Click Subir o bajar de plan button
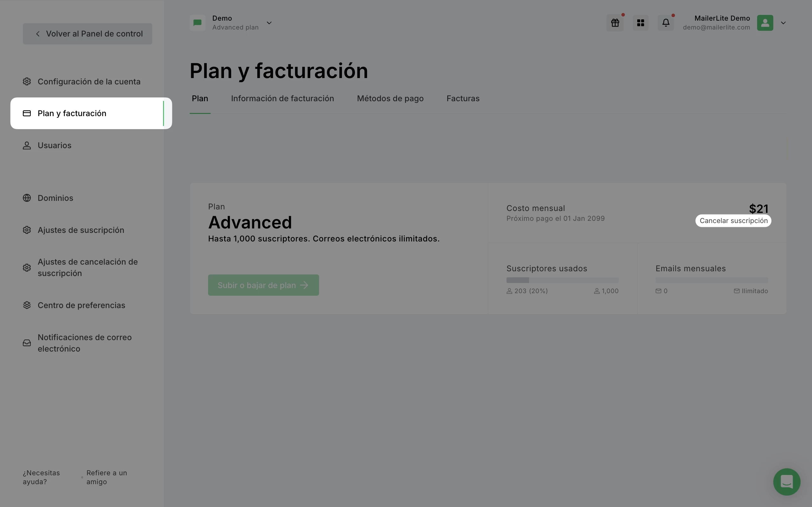Image resolution: width=812 pixels, height=507 pixels. pyautogui.click(x=263, y=285)
